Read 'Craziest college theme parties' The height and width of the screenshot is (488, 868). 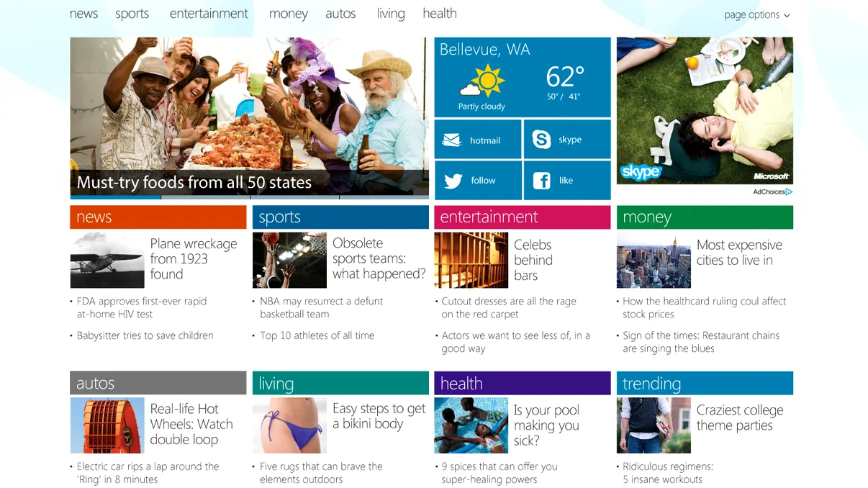740,417
